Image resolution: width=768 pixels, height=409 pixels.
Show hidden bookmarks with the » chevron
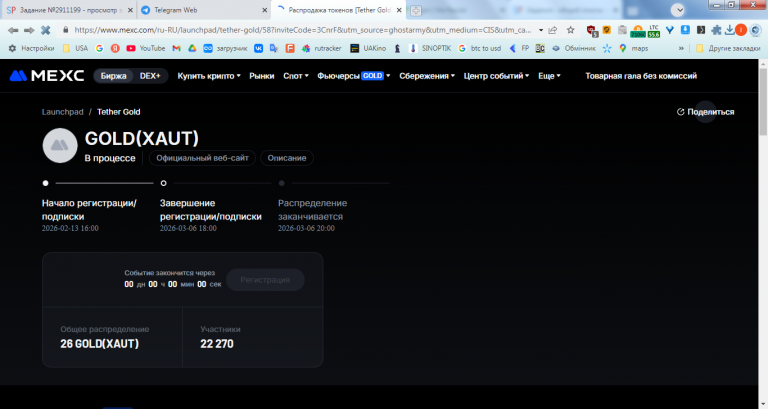point(681,48)
